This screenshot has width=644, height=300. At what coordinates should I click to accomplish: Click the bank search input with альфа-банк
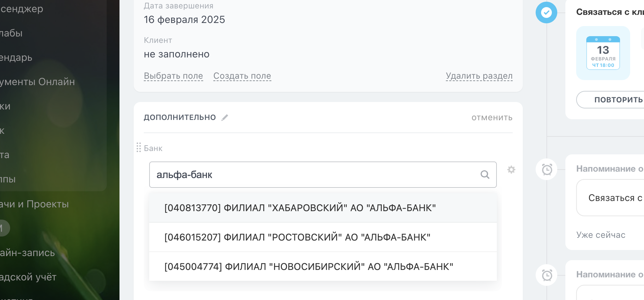(x=314, y=175)
